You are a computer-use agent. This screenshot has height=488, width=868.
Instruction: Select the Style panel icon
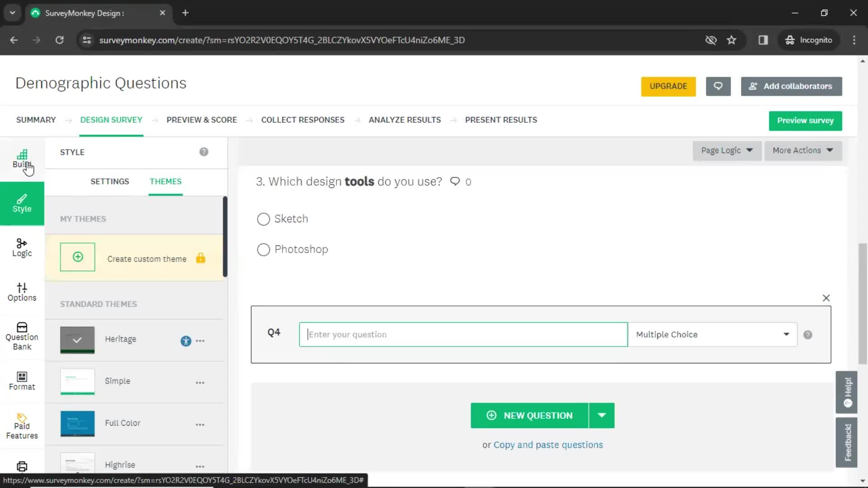pos(22,202)
